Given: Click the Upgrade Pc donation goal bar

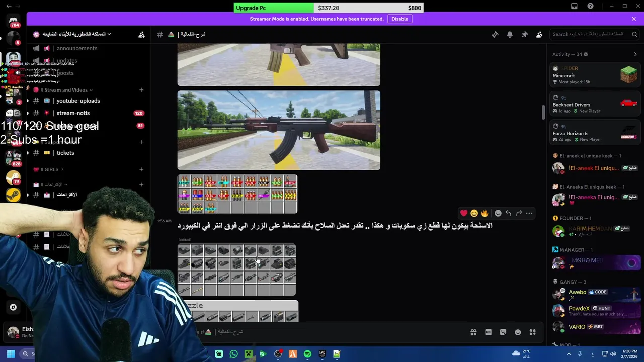Looking at the screenshot, I should pos(329,8).
